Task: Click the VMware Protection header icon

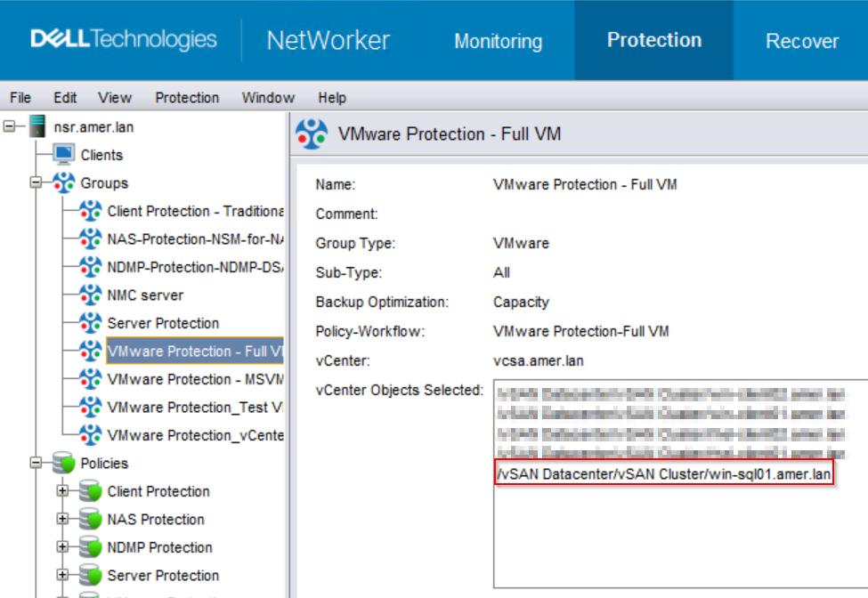Action: pyautogui.click(x=312, y=135)
